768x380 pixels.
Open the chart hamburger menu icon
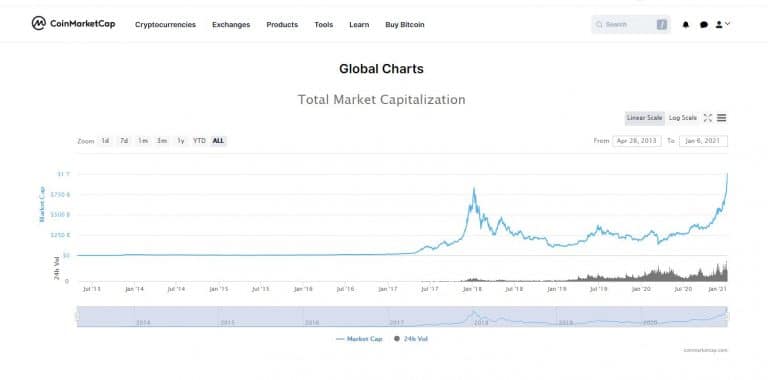point(721,118)
